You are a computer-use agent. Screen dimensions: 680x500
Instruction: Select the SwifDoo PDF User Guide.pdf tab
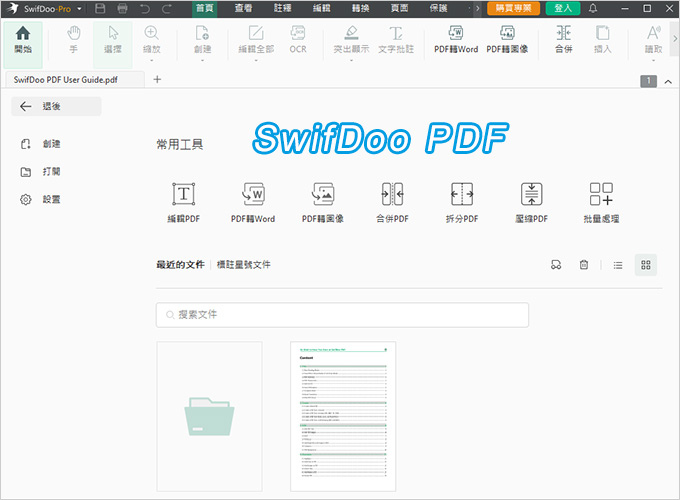click(75, 80)
